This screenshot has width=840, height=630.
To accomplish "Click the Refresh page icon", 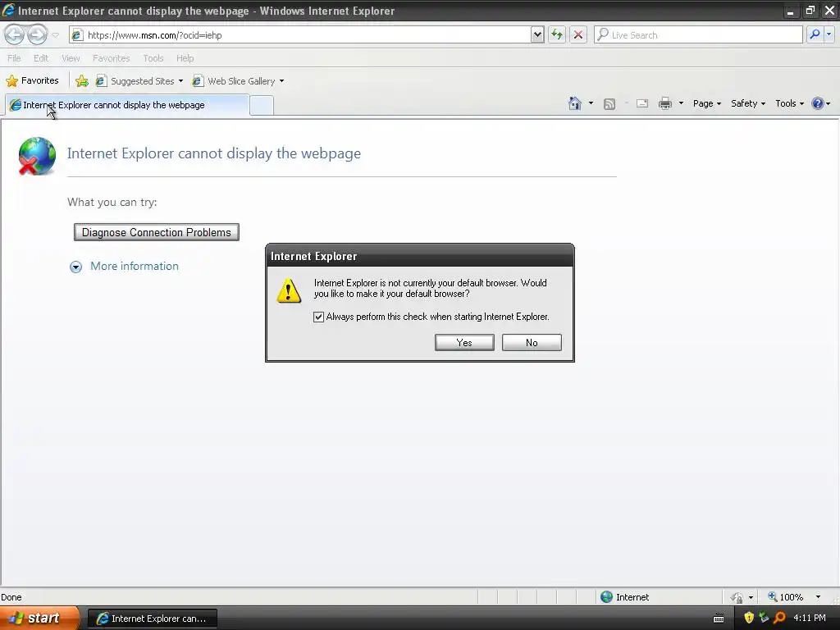I will [x=557, y=34].
